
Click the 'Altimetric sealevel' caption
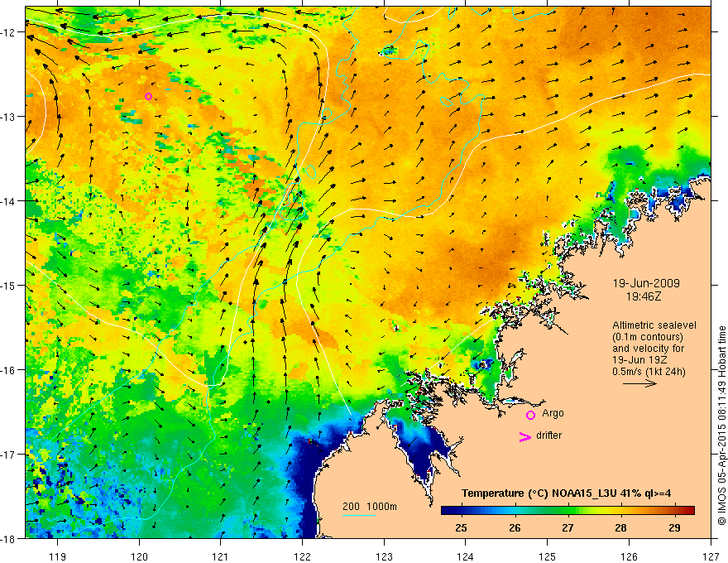tap(654, 325)
